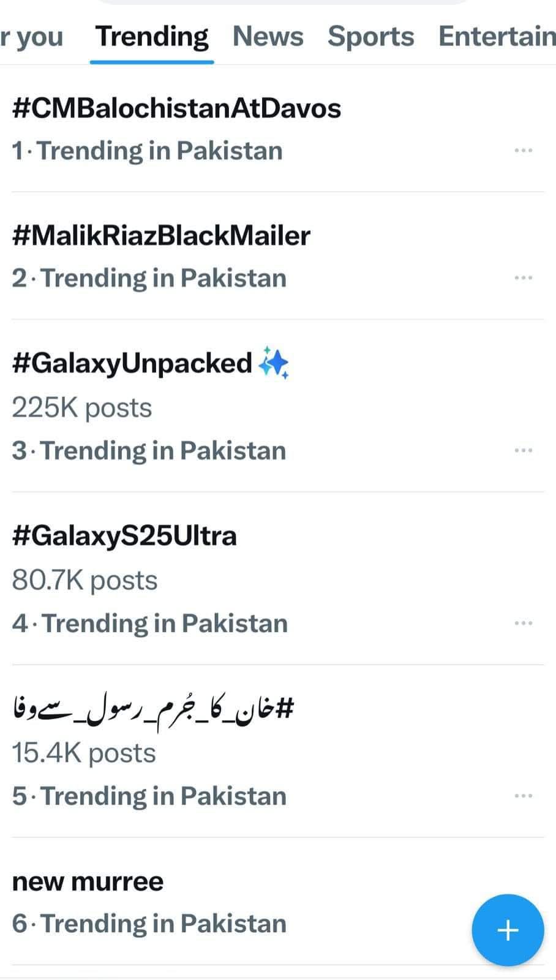Go to the For you tab
The height and width of the screenshot is (980, 556).
coord(32,37)
